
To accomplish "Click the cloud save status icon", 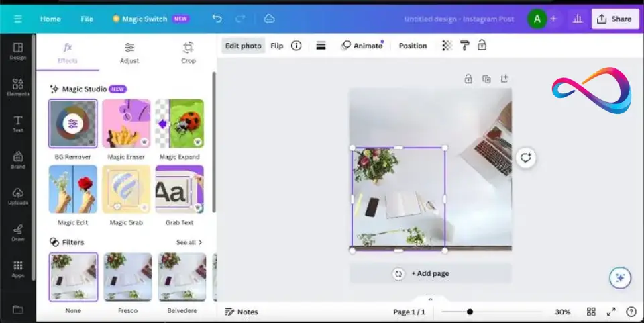I will [x=269, y=19].
